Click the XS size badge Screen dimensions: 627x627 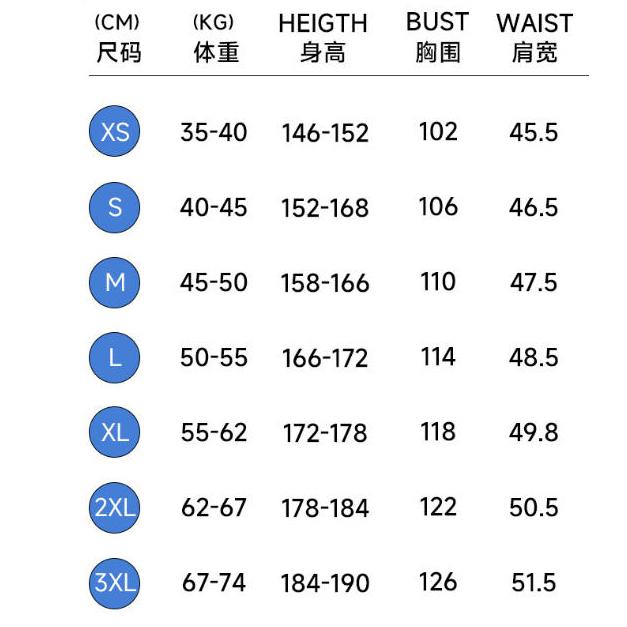[x=115, y=132]
